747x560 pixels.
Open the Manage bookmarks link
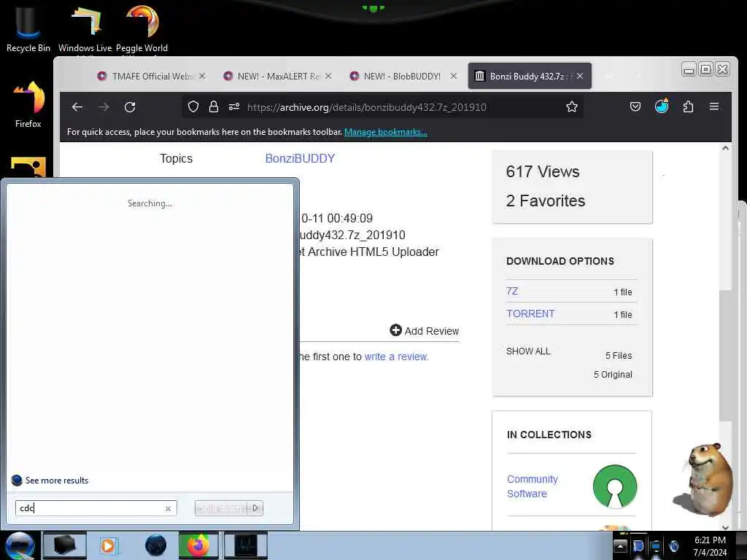[x=386, y=132]
